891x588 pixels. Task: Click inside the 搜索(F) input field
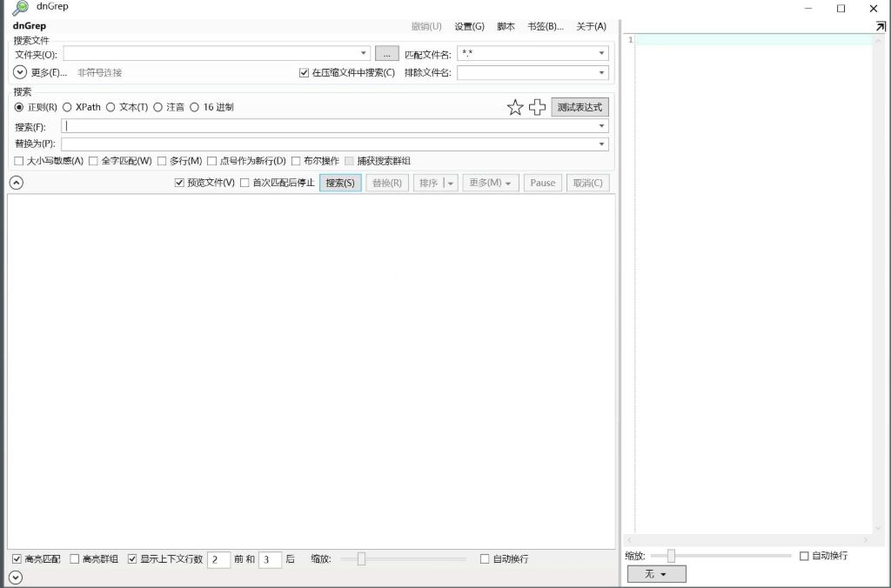pos(261,126)
